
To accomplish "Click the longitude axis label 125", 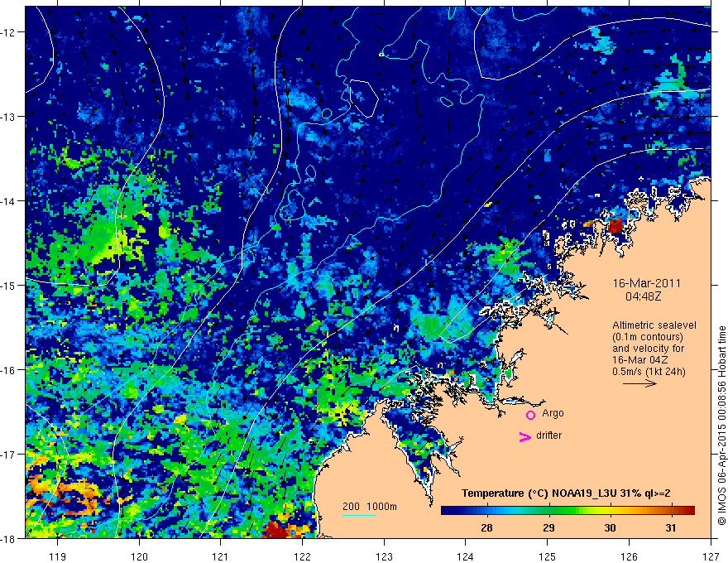I will tap(548, 556).
